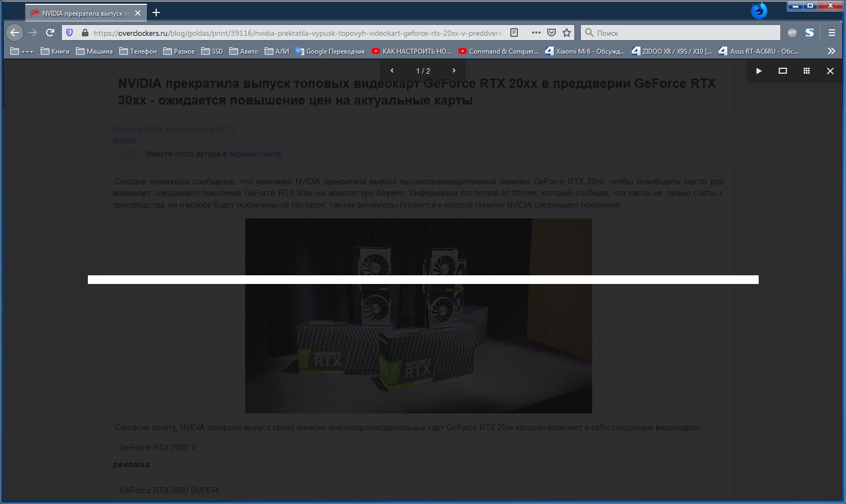Open the SSD bookmarks folder

(x=212, y=51)
